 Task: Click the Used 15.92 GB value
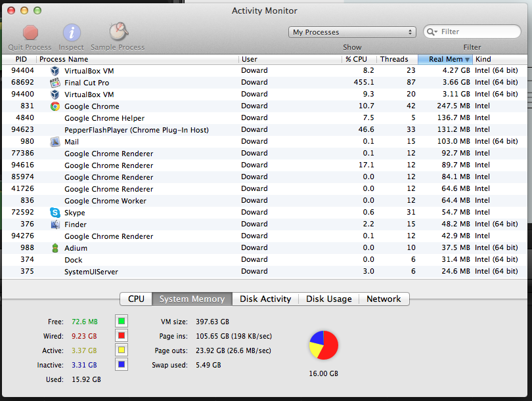[86, 379]
